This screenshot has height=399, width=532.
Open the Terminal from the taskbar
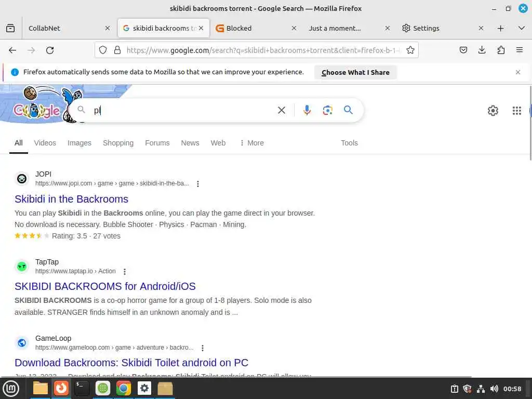tap(82, 388)
